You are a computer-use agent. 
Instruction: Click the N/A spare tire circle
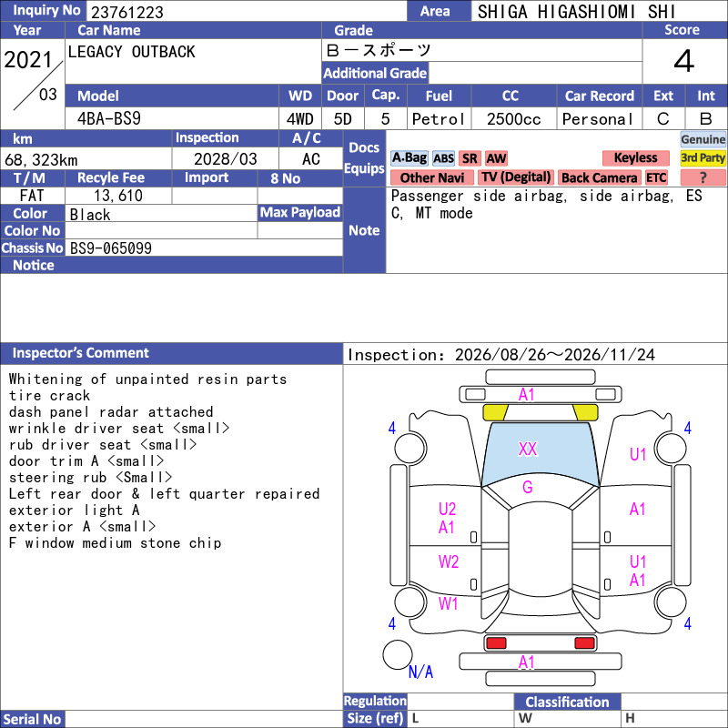pos(398,654)
